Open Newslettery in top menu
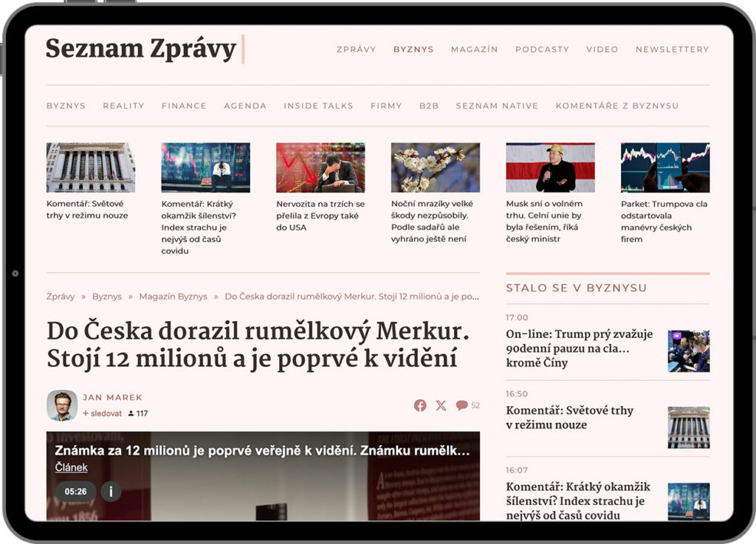 672,49
